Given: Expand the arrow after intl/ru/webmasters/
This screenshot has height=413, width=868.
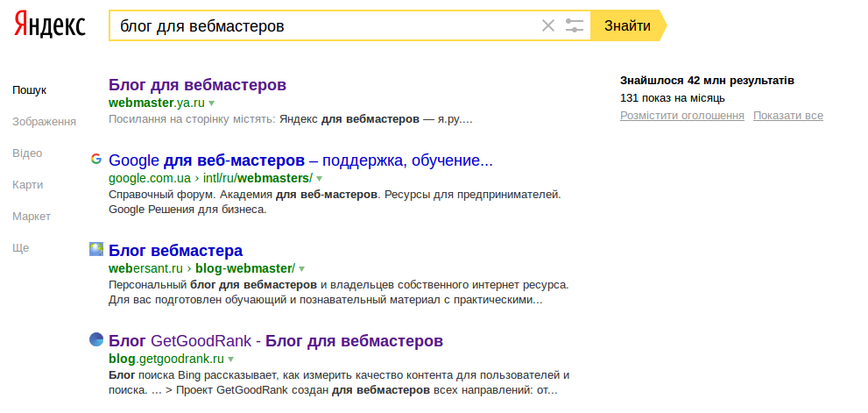Looking at the screenshot, I should point(319,179).
